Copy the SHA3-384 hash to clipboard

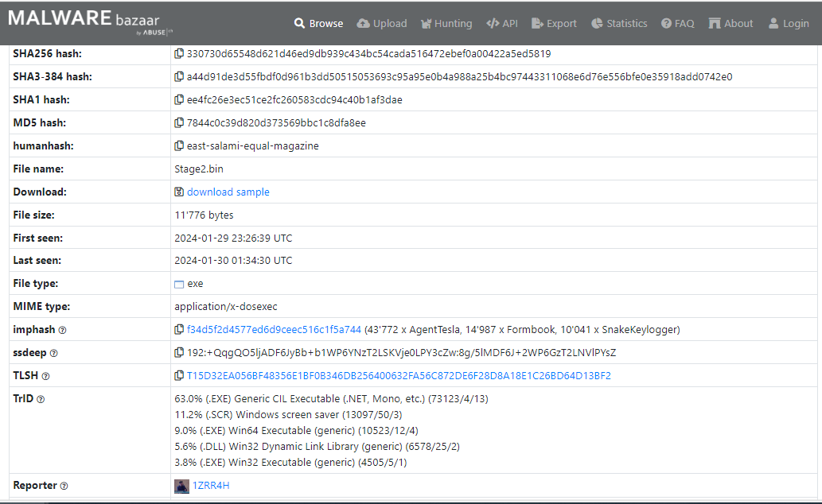pyautogui.click(x=179, y=77)
